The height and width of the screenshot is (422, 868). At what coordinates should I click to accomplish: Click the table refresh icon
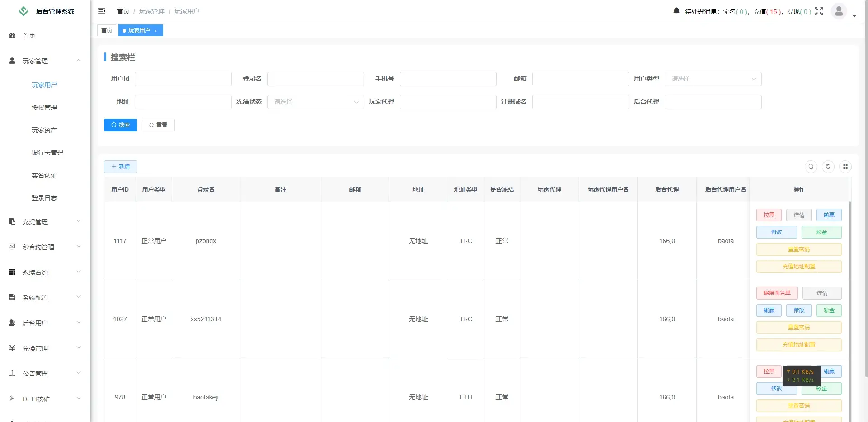828,167
